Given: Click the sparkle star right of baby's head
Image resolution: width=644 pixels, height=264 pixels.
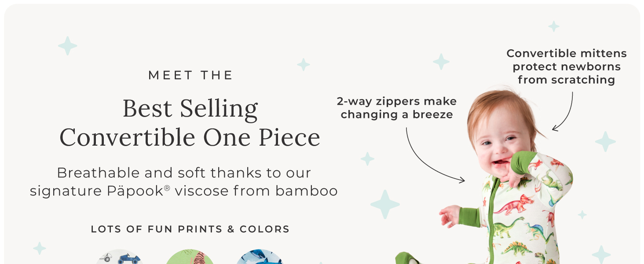Looking at the screenshot, I should [x=606, y=142].
